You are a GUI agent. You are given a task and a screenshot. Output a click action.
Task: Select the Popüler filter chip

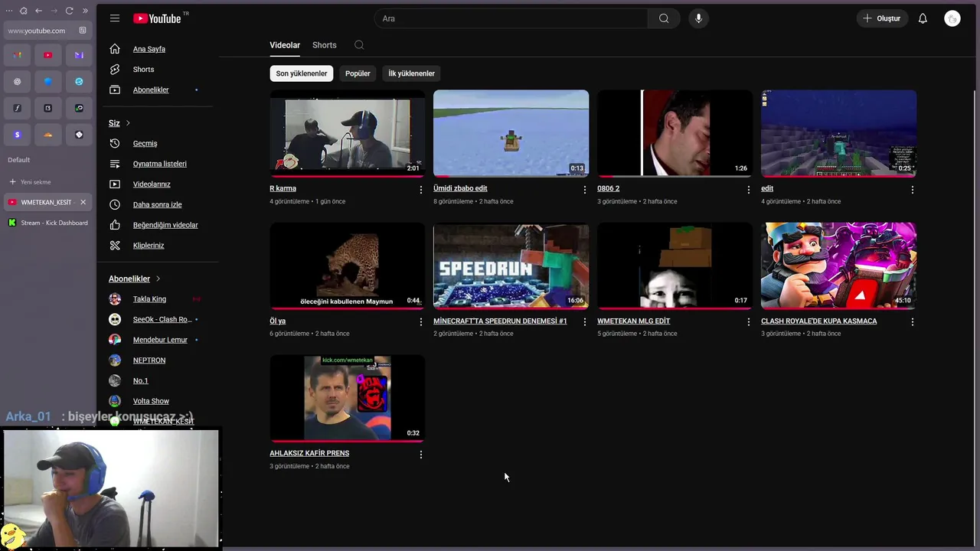pos(358,73)
